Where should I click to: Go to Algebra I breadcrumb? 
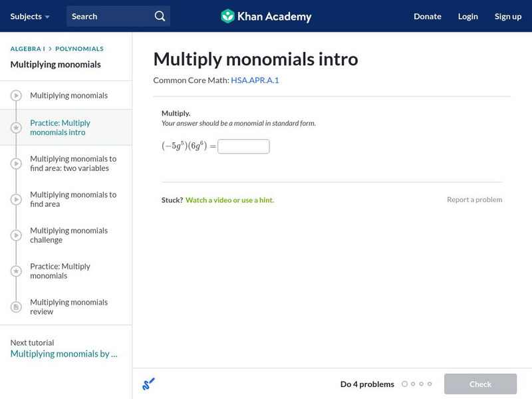pyautogui.click(x=27, y=49)
